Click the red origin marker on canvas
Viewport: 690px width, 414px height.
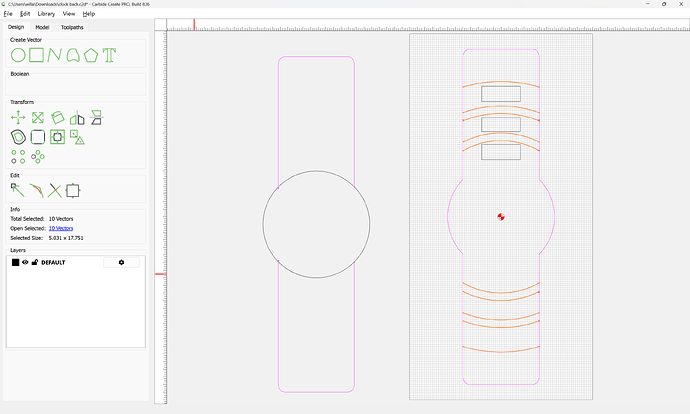[501, 215]
